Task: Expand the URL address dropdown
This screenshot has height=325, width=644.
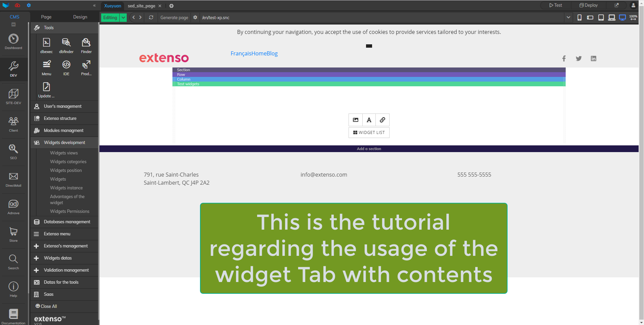Action: pyautogui.click(x=568, y=17)
